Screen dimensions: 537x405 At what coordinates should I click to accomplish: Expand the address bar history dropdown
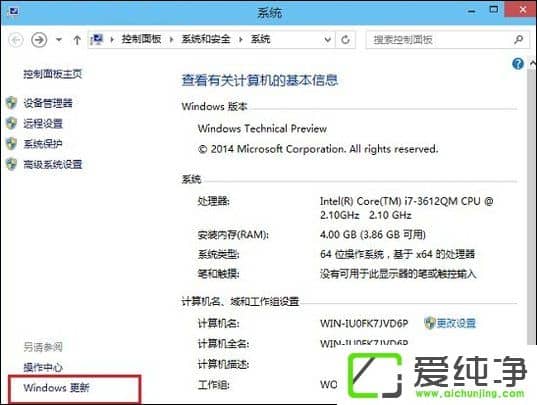[x=327, y=40]
